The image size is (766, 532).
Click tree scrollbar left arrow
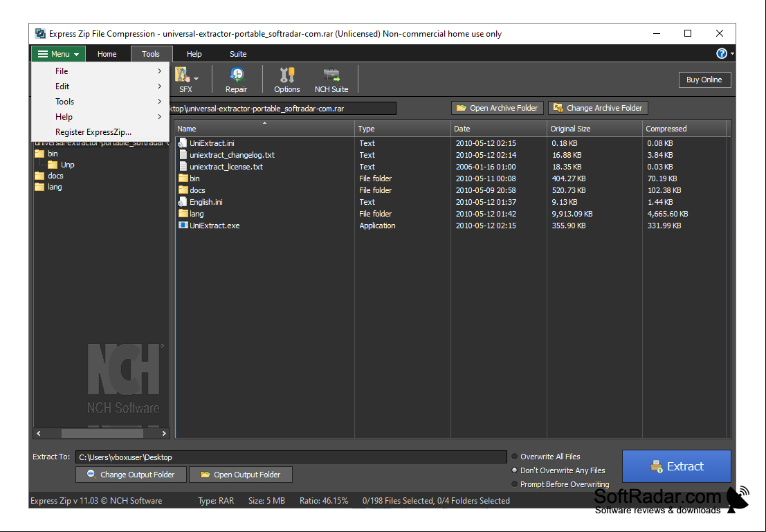click(39, 433)
